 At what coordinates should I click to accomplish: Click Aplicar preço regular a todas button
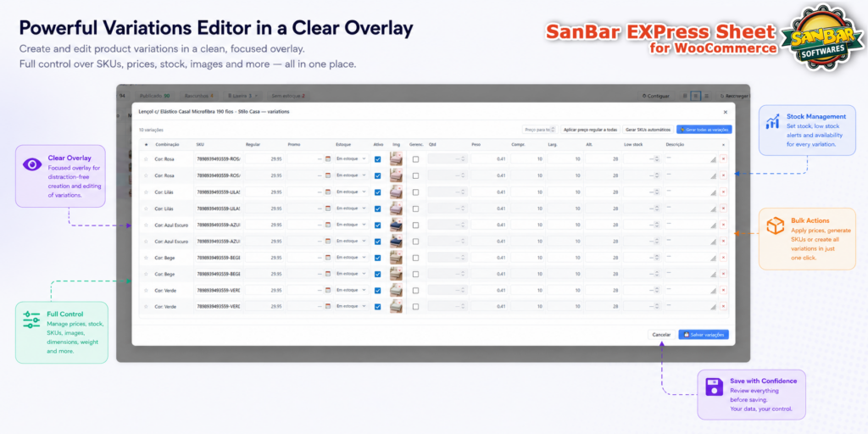click(590, 130)
